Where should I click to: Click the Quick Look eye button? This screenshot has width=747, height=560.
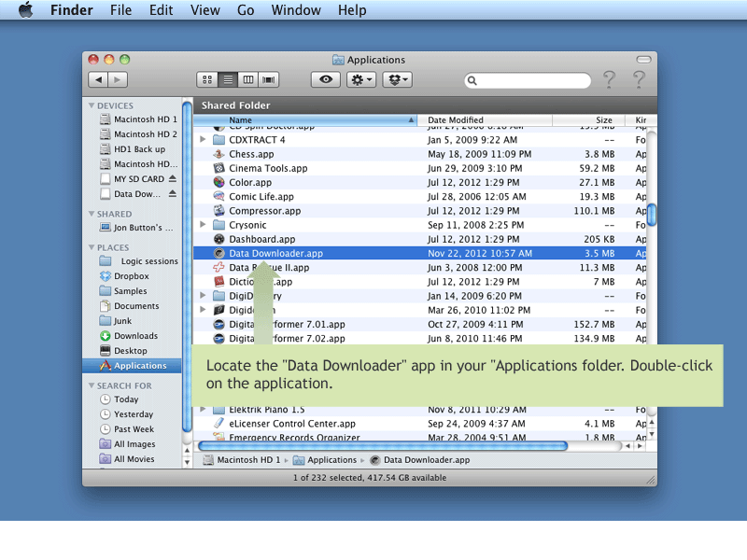pyautogui.click(x=326, y=79)
